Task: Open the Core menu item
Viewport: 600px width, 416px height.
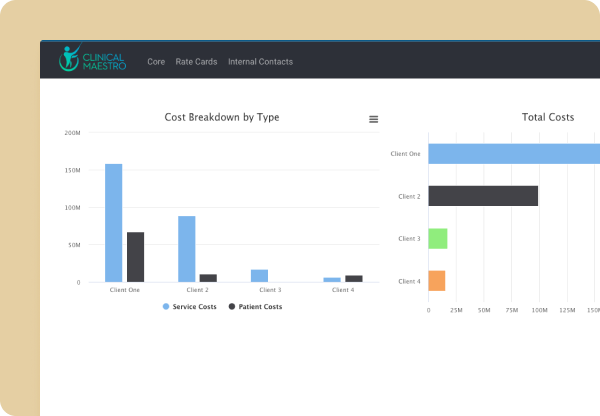Action: click(156, 62)
